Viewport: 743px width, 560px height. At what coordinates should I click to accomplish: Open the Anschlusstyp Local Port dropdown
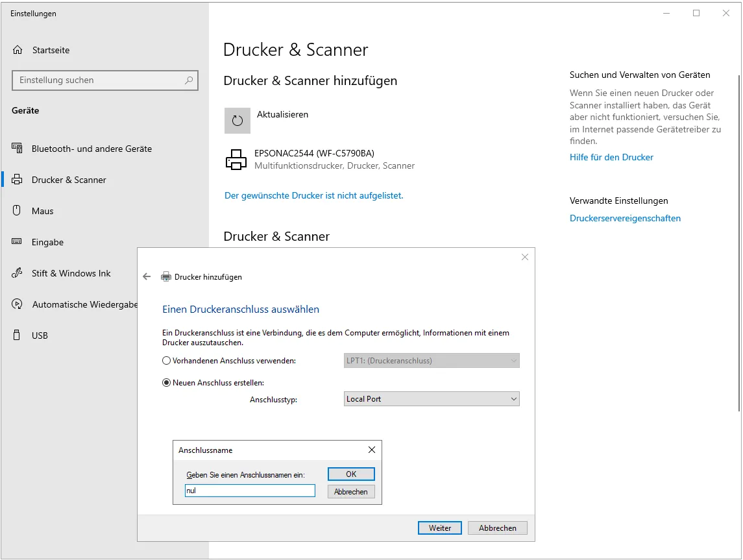[432, 399]
